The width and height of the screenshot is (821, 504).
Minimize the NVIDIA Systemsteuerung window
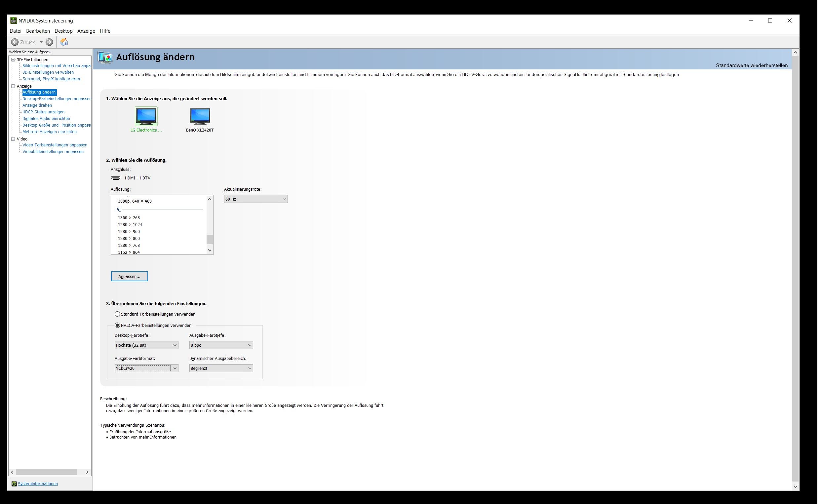tap(751, 21)
